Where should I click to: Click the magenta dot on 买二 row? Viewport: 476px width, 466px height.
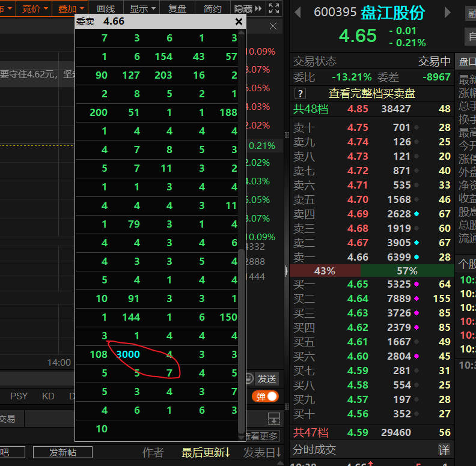point(416,298)
